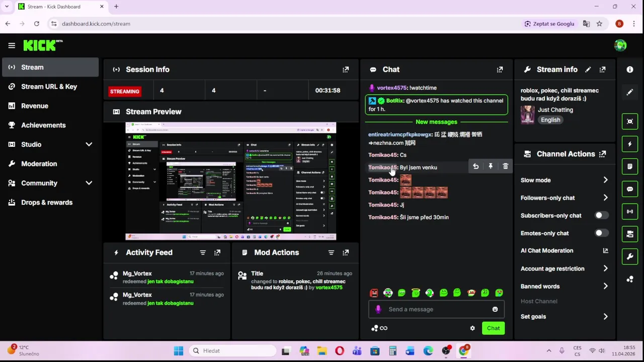This screenshot has height=362, width=644.
Task: Bookmark this page with the star
Action: click(x=599, y=24)
